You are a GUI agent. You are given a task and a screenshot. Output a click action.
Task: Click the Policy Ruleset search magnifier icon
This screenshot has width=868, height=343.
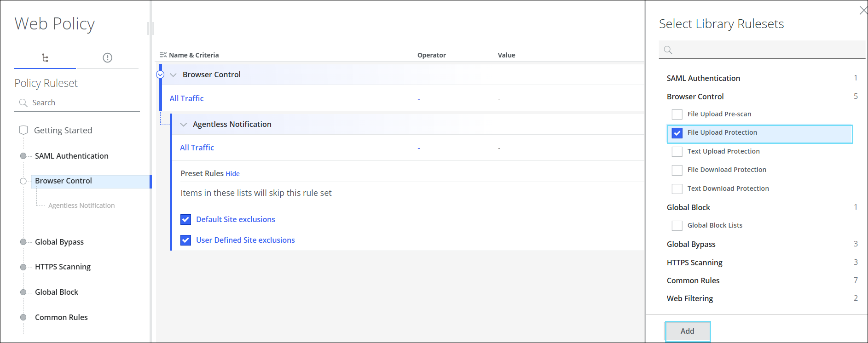pos(23,103)
